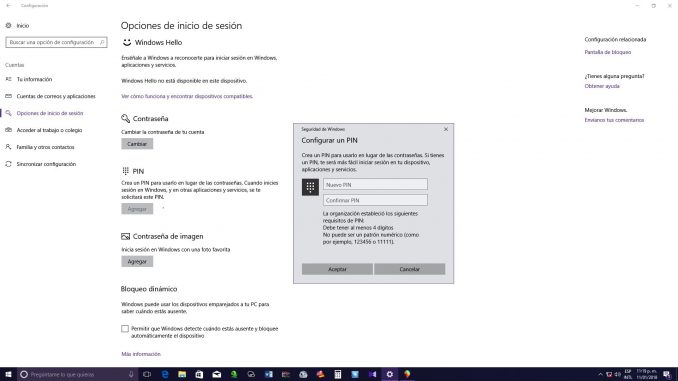Click the back arrow in Configuración window
Viewport: 678px width, 381px height.
point(9,6)
